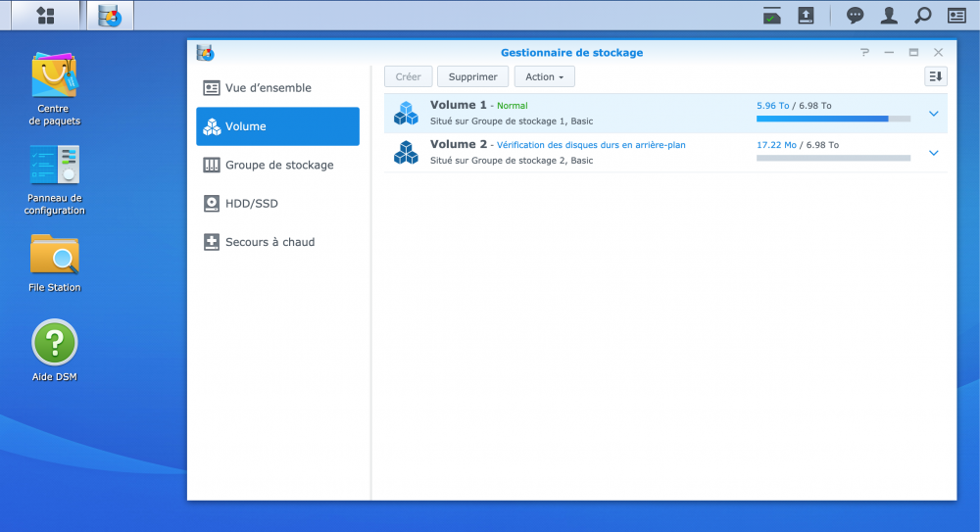
Task: Open Panneau de configuration desktop icon
Action: point(54,180)
